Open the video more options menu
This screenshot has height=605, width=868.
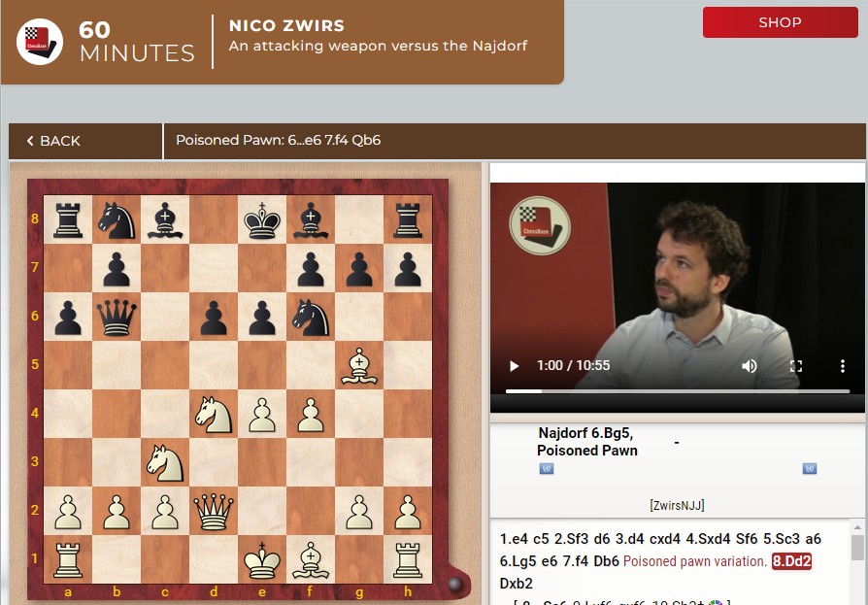pos(842,366)
